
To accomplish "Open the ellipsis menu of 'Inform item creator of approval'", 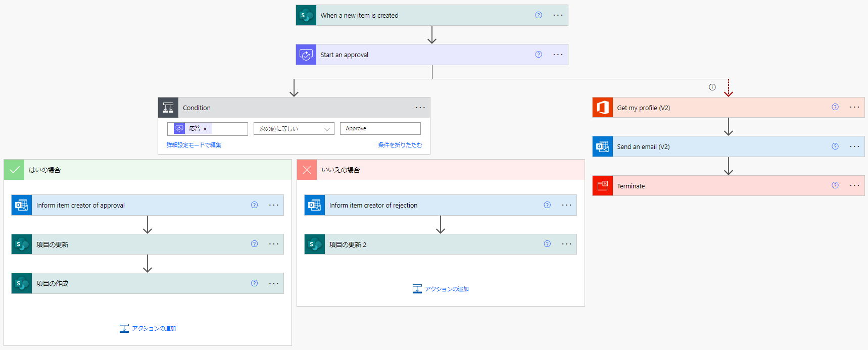I will (274, 205).
